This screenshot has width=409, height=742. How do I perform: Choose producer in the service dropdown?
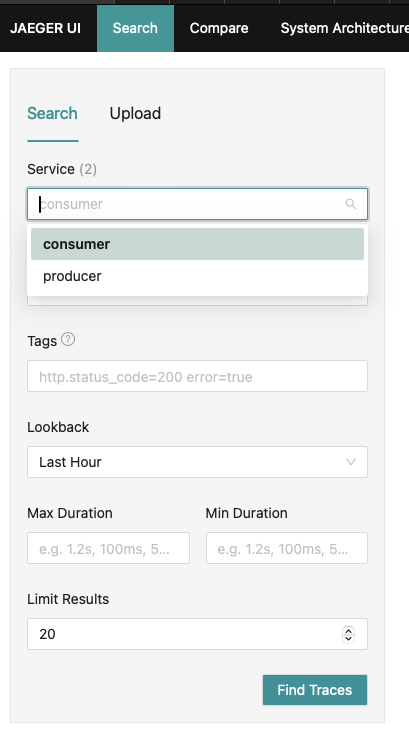(197, 276)
